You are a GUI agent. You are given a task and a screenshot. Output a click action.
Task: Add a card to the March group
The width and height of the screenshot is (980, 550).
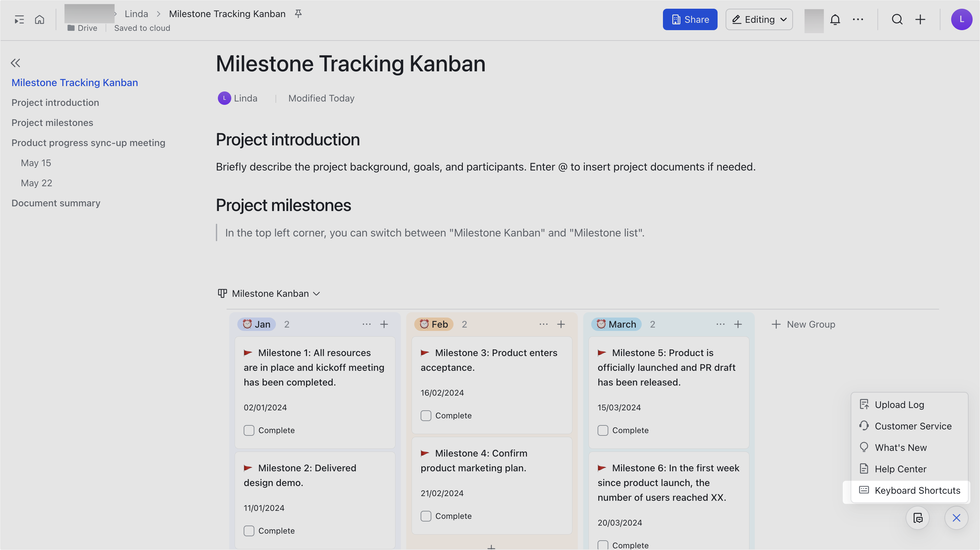click(738, 324)
